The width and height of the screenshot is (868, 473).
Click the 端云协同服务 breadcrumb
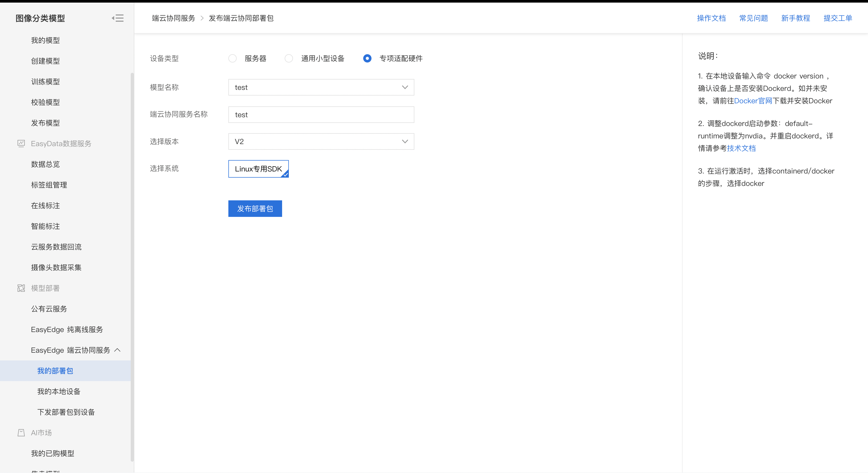[174, 18]
